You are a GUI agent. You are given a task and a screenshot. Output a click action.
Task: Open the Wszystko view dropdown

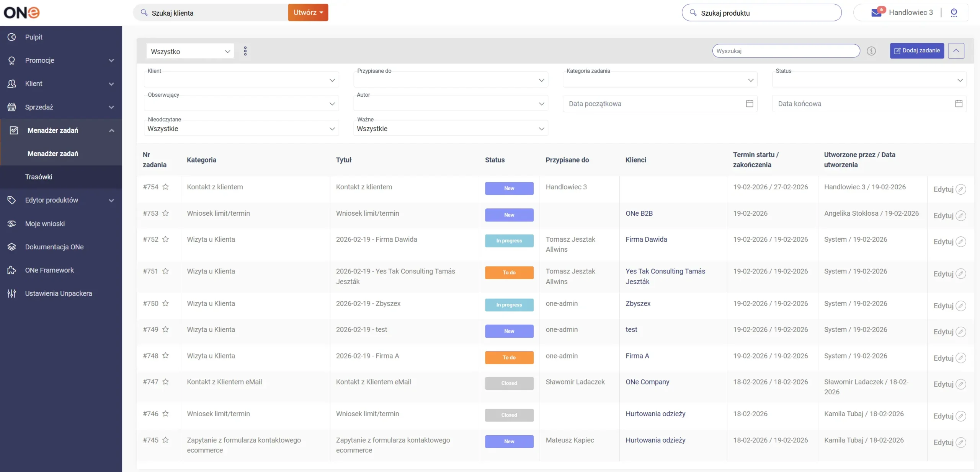tap(190, 51)
